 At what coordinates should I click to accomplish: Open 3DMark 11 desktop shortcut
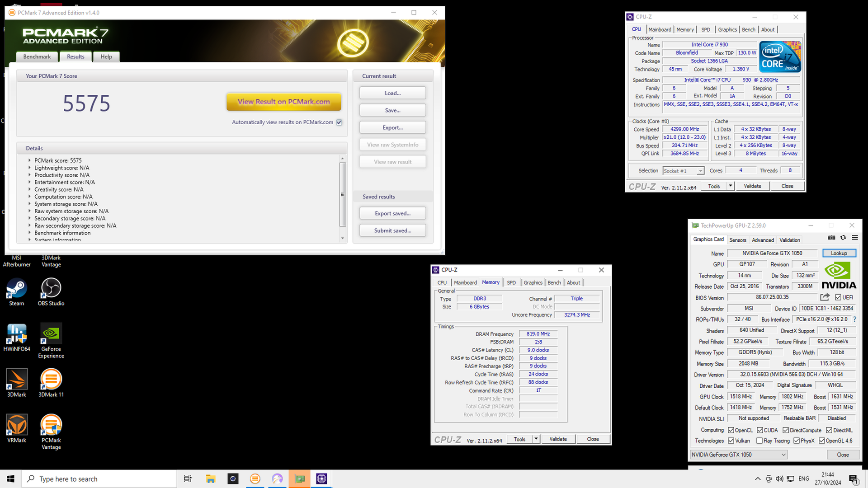point(51,383)
